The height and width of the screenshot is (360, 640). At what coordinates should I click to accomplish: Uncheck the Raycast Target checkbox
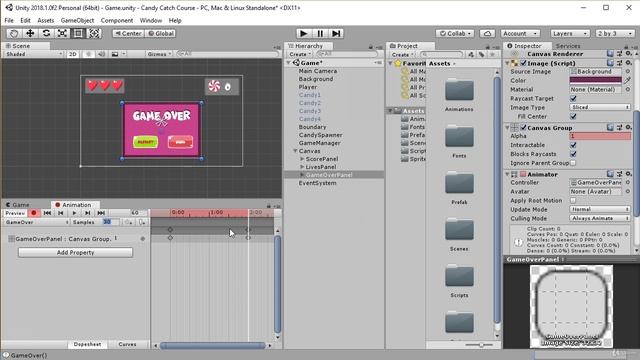click(x=573, y=98)
